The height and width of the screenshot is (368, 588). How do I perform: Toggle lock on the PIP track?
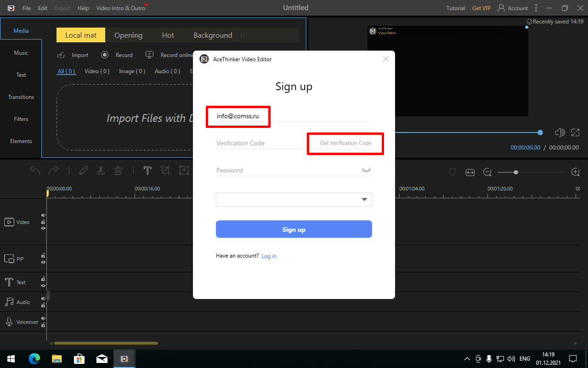[43, 256]
